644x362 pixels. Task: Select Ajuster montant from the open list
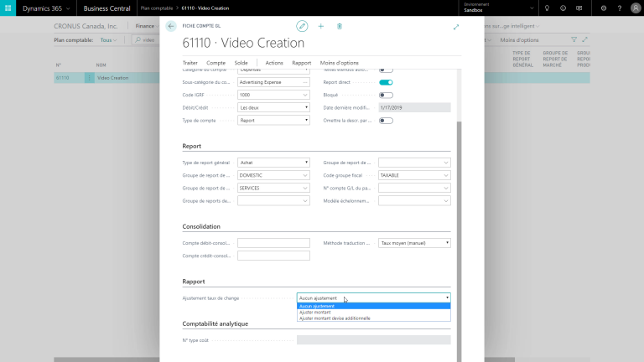[x=314, y=312]
